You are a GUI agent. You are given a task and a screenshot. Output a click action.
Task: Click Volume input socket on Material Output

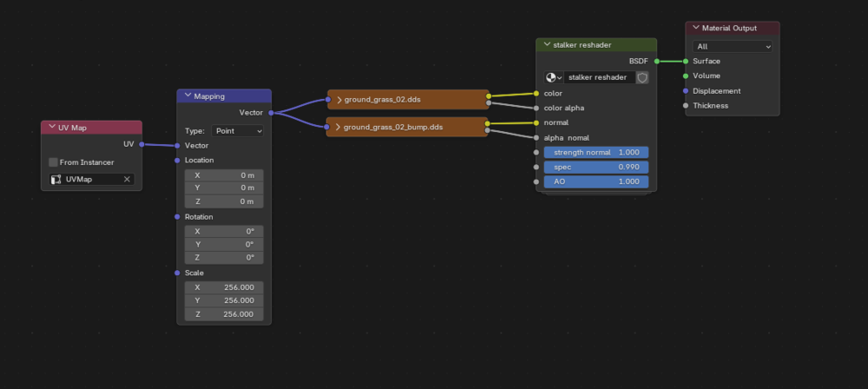coord(686,76)
